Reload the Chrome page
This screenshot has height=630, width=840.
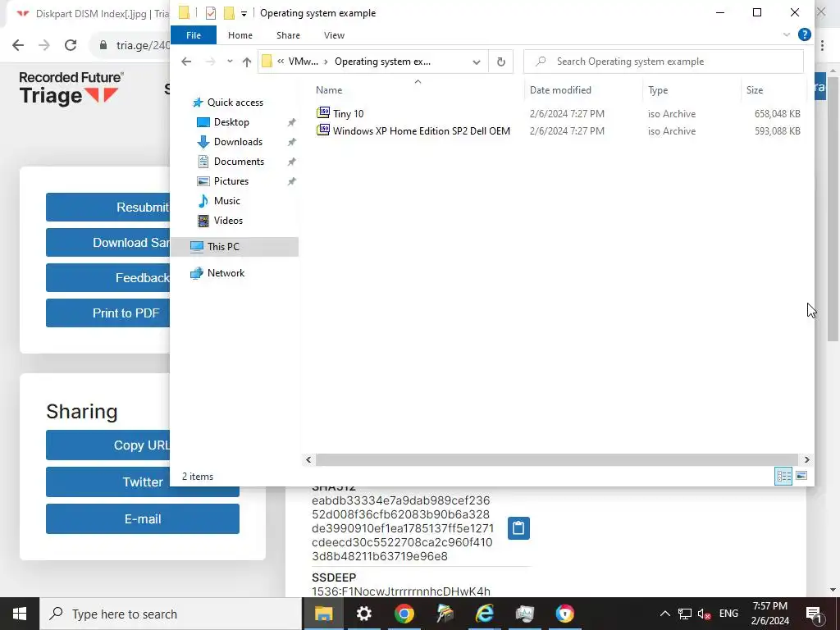coord(71,45)
